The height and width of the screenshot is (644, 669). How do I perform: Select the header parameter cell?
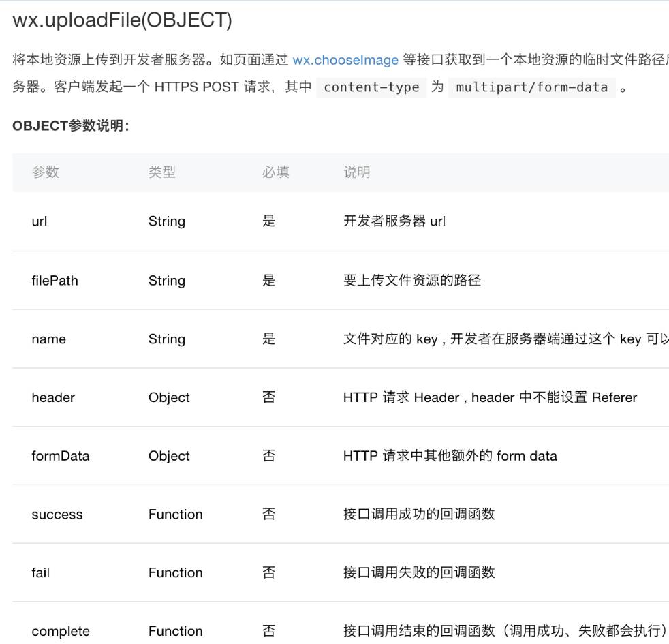click(x=53, y=397)
